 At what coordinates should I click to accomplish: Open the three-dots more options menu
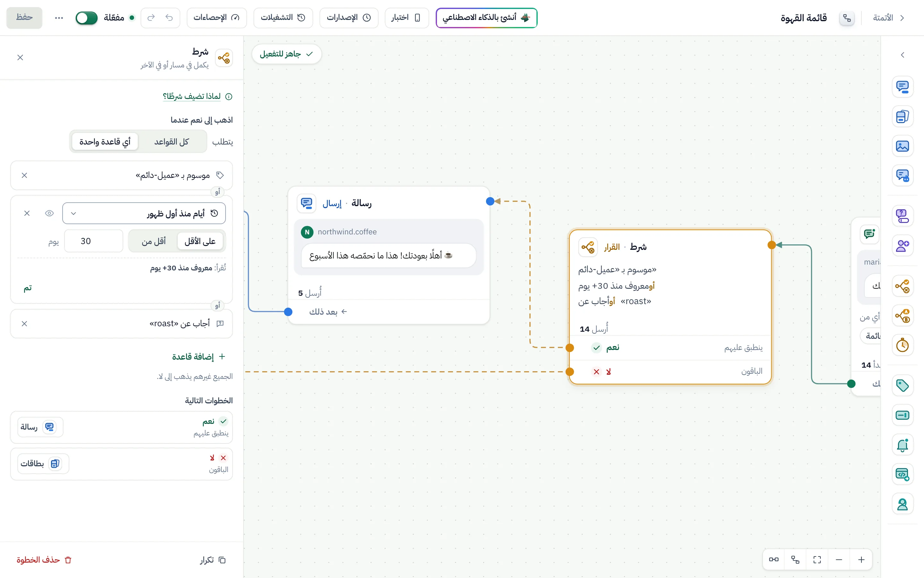pyautogui.click(x=59, y=18)
